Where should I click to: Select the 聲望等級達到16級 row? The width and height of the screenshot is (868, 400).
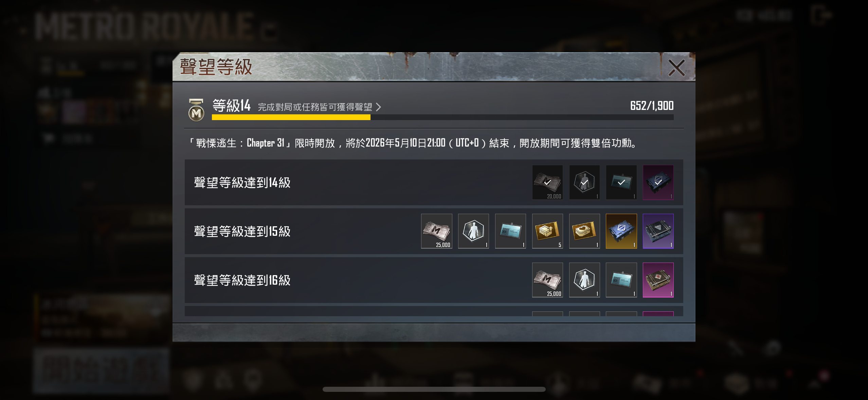click(x=434, y=280)
